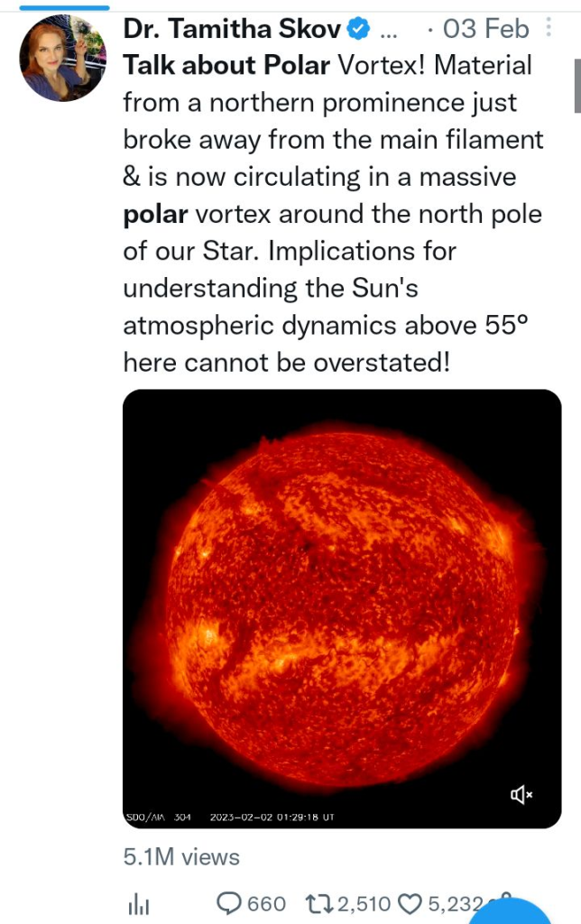Open the tweet text about Polar Vortex
This screenshot has height=924, width=581.
click(333, 214)
